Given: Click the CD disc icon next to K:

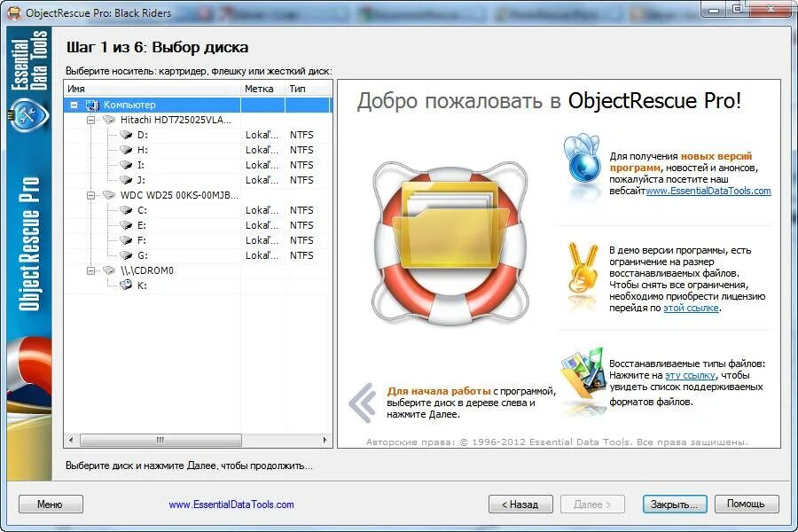Looking at the screenshot, I should point(126,286).
